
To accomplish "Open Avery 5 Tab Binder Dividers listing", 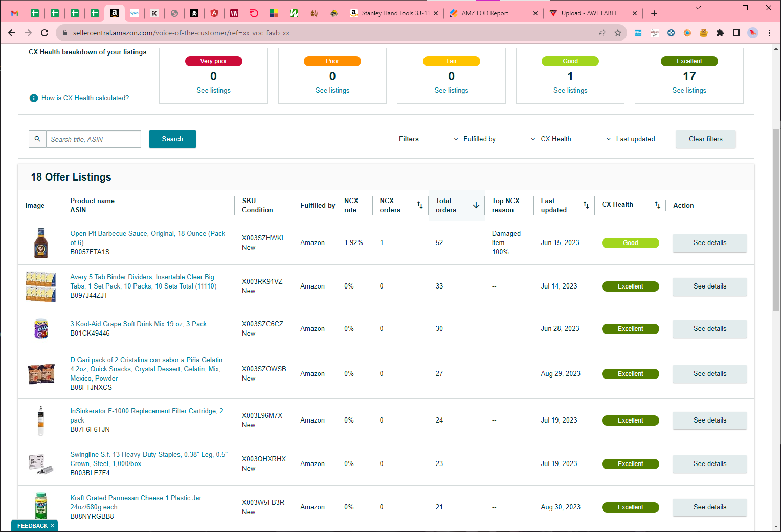I will click(143, 281).
